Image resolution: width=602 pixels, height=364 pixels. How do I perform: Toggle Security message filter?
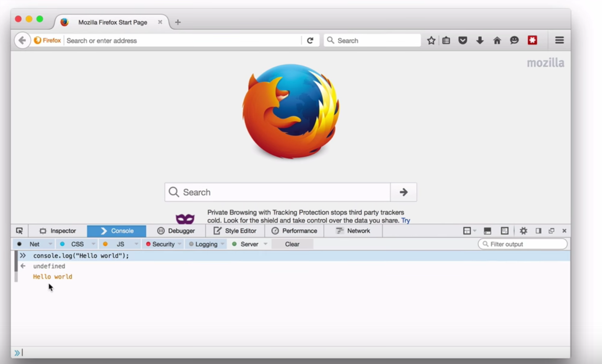click(x=160, y=244)
